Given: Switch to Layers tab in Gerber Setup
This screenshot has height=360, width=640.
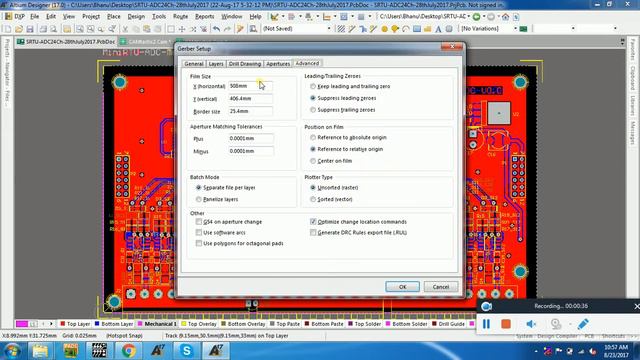Looking at the screenshot, I should pos(216,64).
